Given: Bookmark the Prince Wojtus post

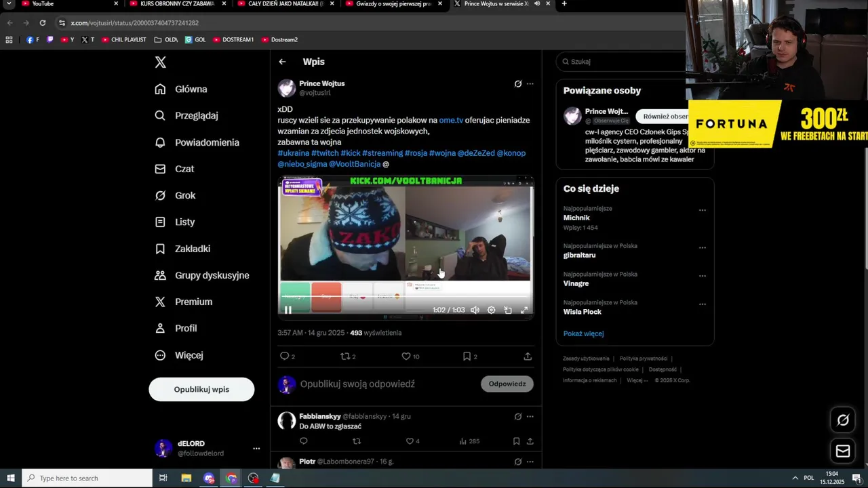Looking at the screenshot, I should click(467, 357).
